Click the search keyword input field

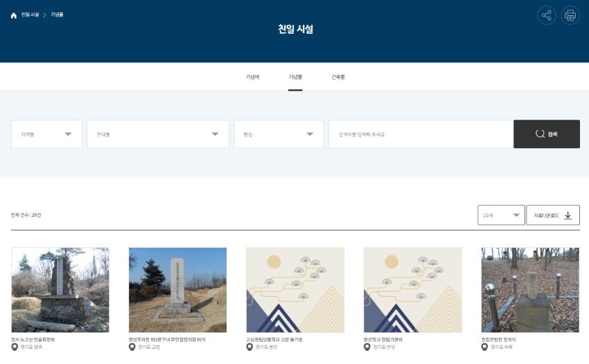coord(421,134)
